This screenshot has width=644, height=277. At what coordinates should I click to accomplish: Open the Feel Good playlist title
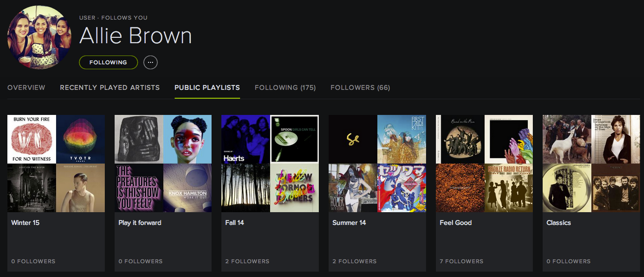tap(456, 222)
